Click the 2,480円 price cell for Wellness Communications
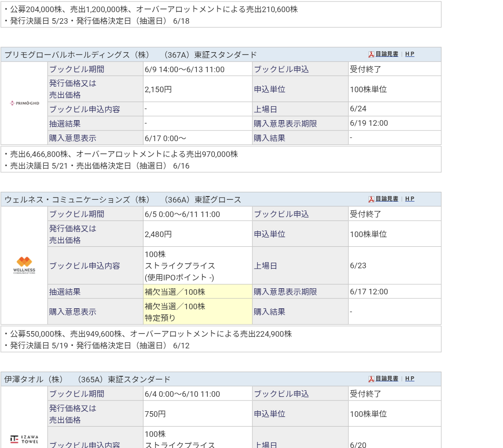 click(197, 234)
